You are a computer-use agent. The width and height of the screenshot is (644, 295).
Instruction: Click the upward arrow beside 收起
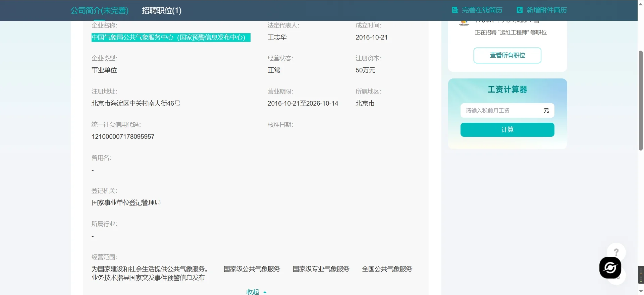coord(265,292)
